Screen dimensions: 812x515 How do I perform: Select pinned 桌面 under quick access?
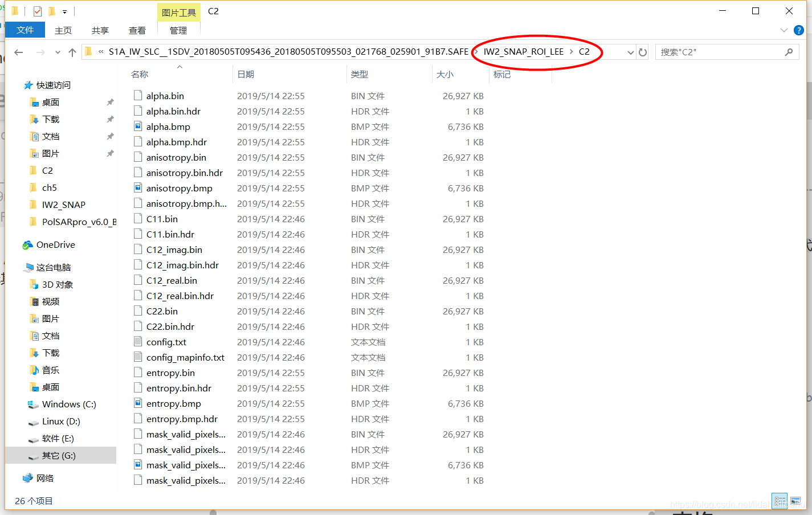click(x=51, y=103)
